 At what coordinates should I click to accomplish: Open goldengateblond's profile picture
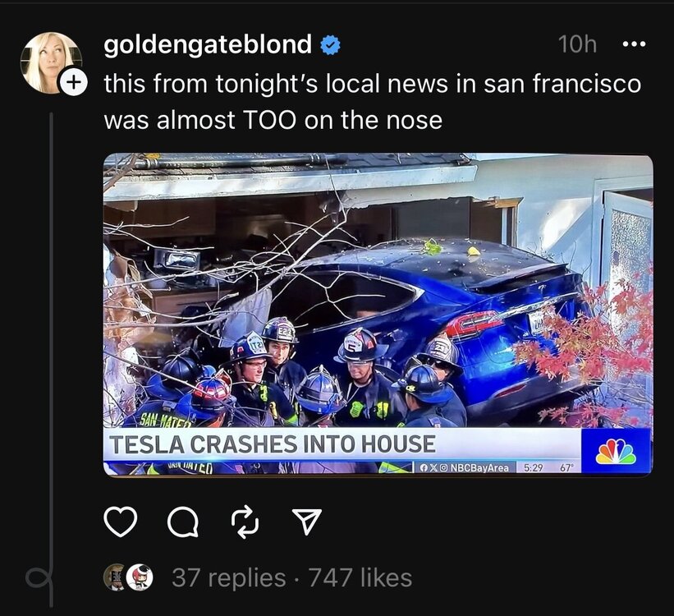point(48,61)
